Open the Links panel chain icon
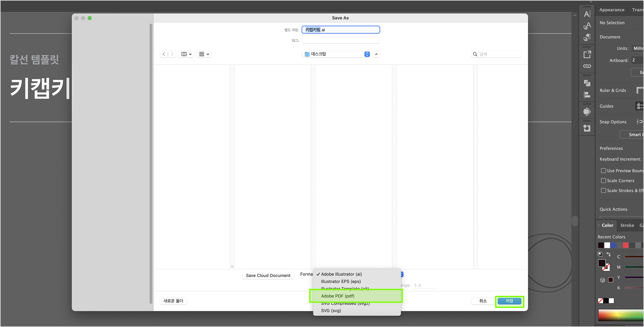The width and height of the screenshot is (644, 327). coord(587,66)
